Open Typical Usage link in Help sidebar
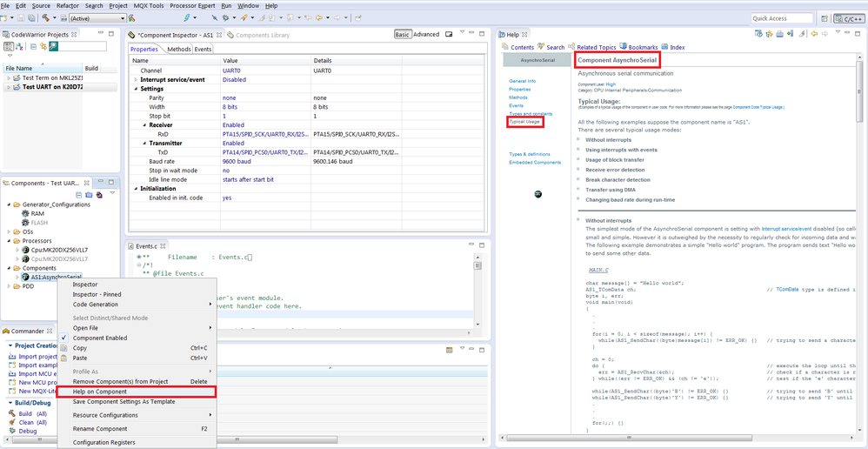This screenshot has width=868, height=449. [524, 121]
